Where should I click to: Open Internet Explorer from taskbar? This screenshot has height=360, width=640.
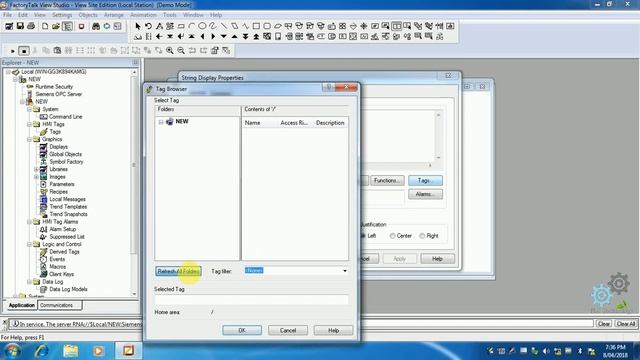pos(41,351)
